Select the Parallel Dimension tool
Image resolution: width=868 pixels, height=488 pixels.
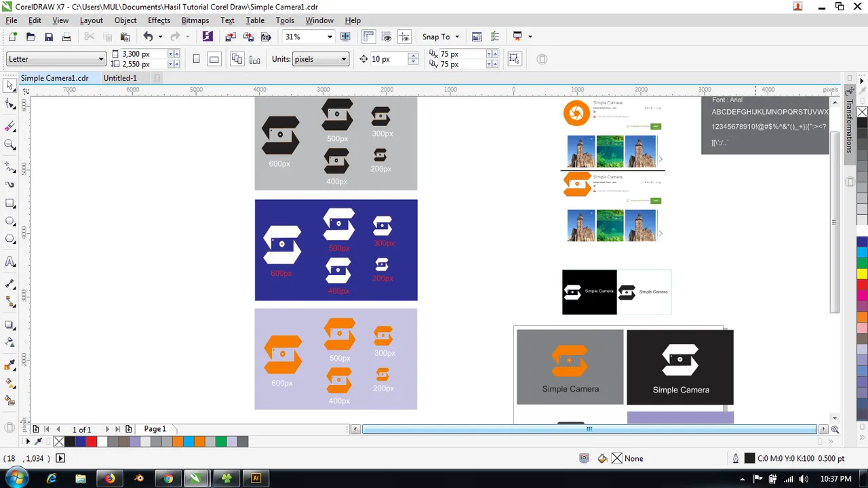point(9,283)
